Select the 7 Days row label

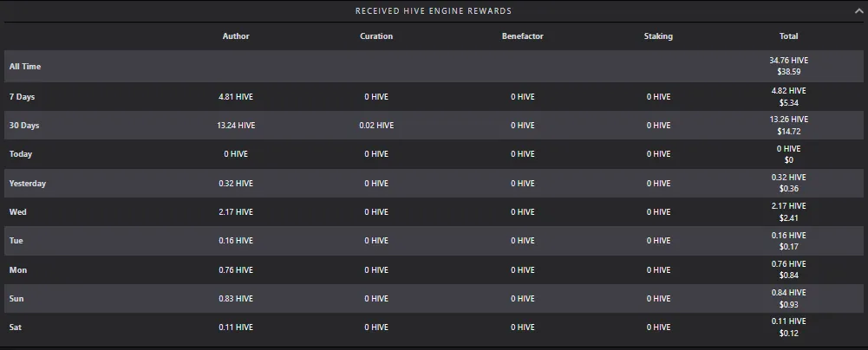click(23, 97)
